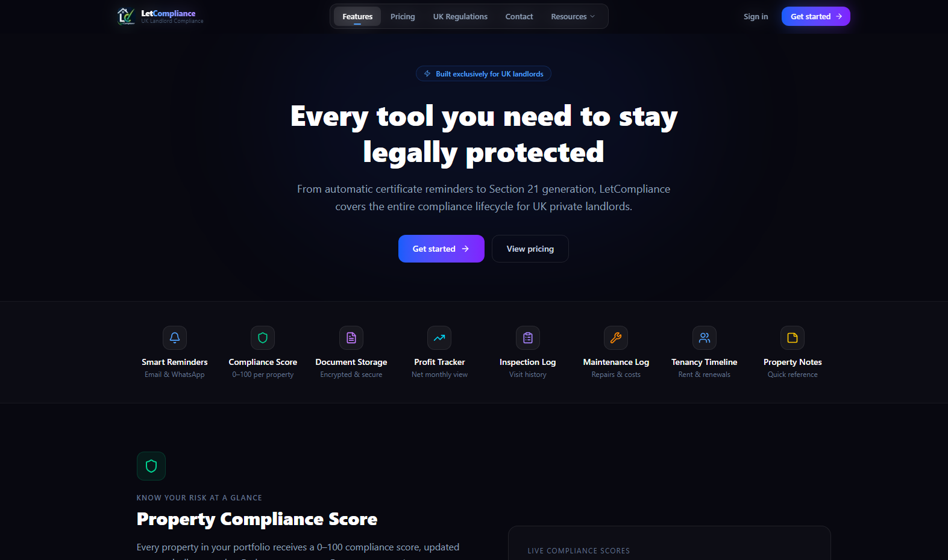The height and width of the screenshot is (560, 948).
Task: Click the Compliance Score shield icon
Action: pos(263,338)
